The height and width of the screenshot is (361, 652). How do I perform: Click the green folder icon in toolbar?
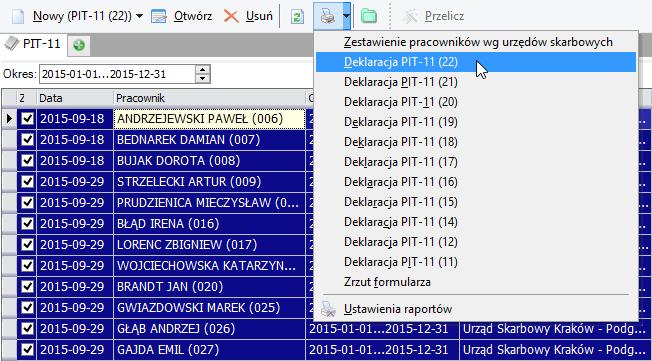tap(368, 17)
